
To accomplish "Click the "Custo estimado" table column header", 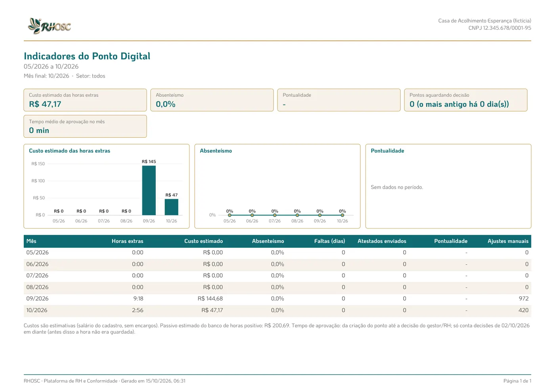I will tap(203, 241).
